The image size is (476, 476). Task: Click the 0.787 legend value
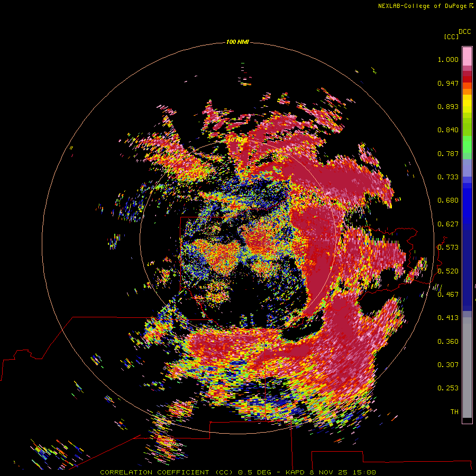click(448, 153)
